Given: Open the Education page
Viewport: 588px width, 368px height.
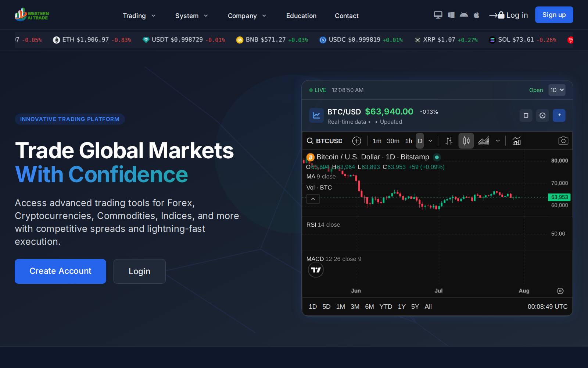Looking at the screenshot, I should pyautogui.click(x=301, y=16).
